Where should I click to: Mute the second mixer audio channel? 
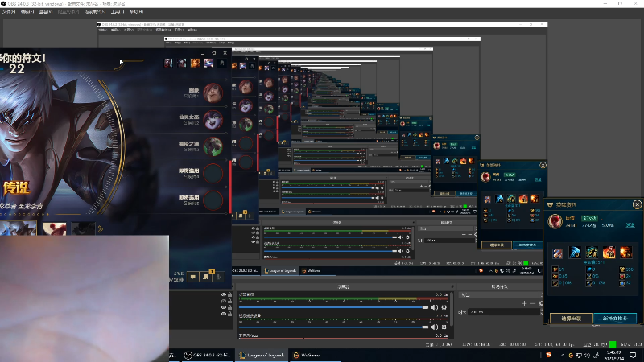434,327
